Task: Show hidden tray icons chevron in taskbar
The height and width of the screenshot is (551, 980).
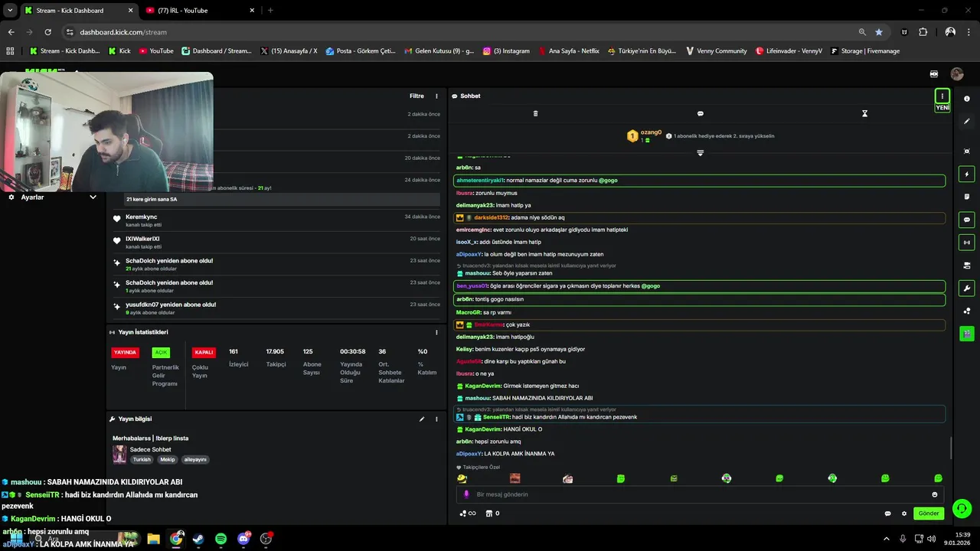Action: coord(887,539)
